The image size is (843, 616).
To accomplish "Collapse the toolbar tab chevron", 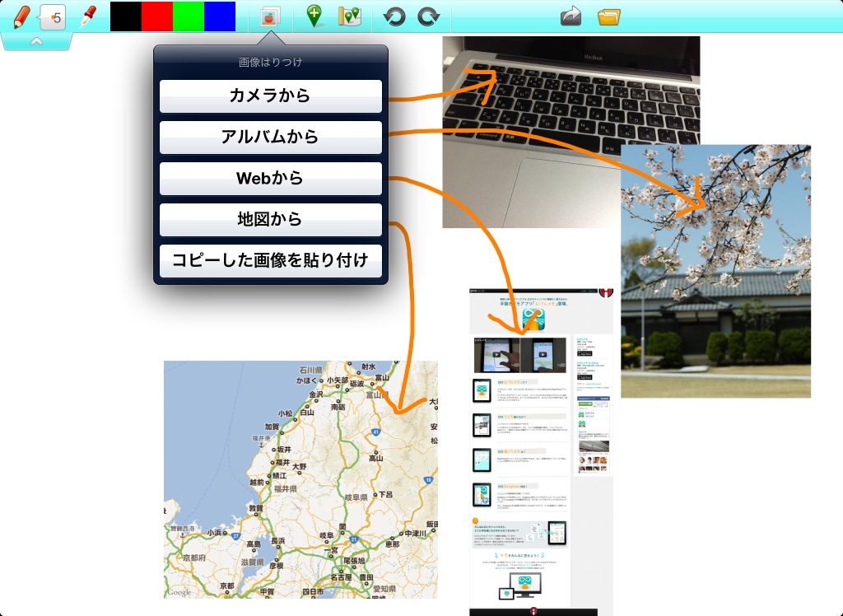I will click(x=36, y=42).
